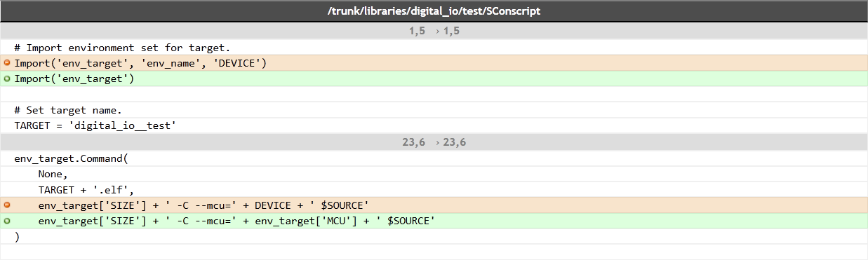Click the added-line icon beside Import('env_target')

(x=7, y=79)
